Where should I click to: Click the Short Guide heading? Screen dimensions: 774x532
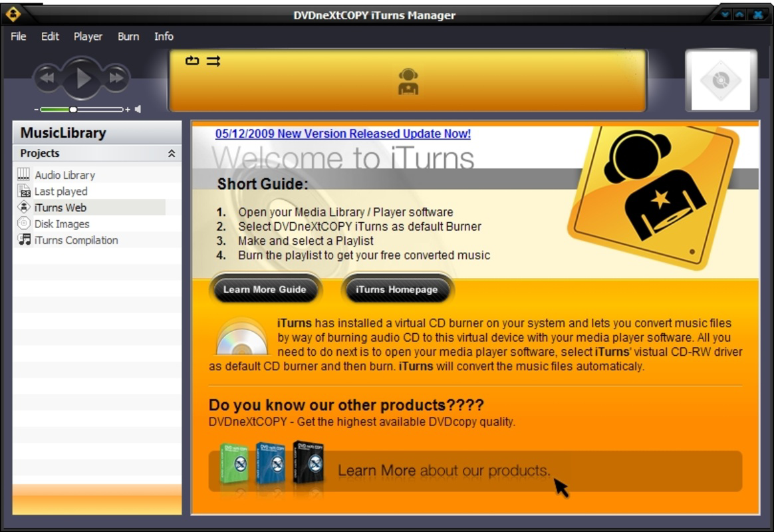pyautogui.click(x=263, y=184)
